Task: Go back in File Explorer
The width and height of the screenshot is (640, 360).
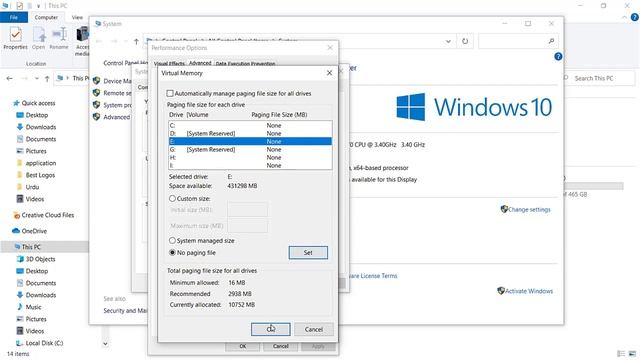Action: pos(10,78)
